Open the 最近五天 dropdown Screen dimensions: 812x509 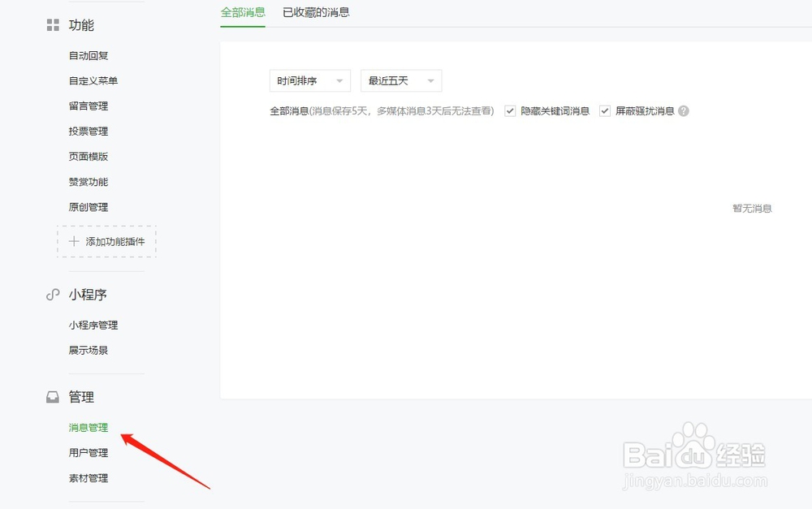401,81
